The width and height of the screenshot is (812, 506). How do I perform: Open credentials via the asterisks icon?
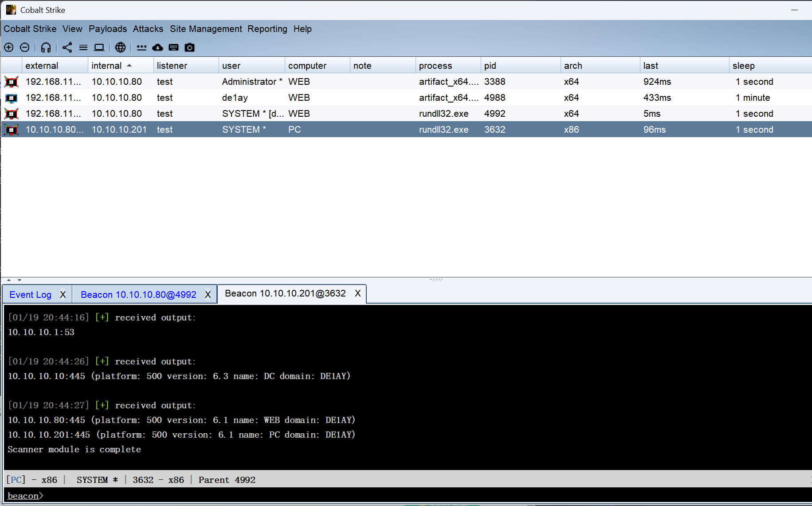coord(141,47)
